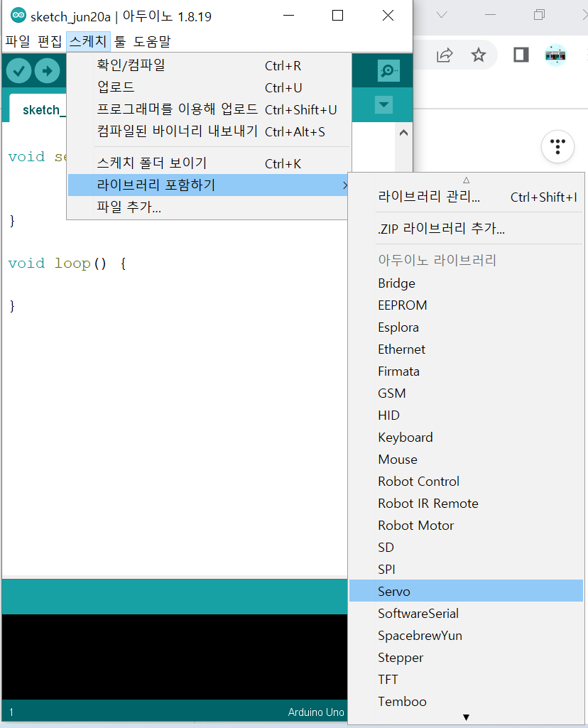588x728 pixels.
Task: Choose 컴파일된 바이너리 내보내기
Action: (209, 131)
